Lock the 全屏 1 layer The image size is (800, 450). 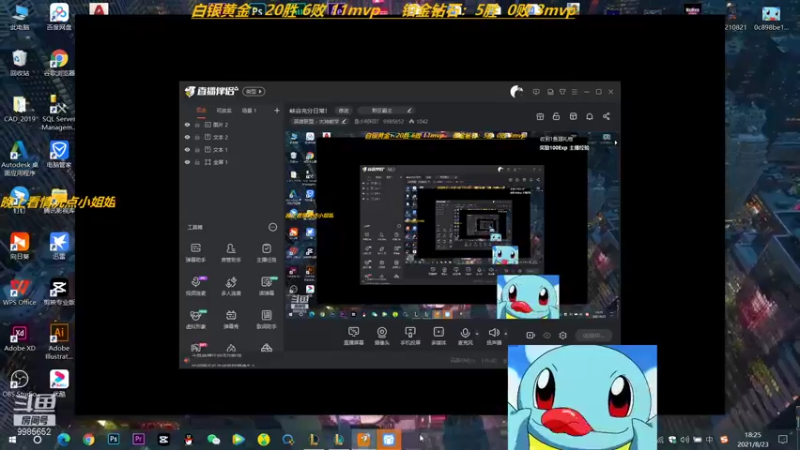(x=197, y=162)
